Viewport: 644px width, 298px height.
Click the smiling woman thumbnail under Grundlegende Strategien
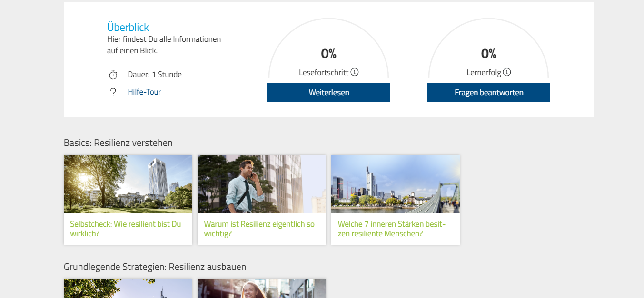[x=262, y=288]
